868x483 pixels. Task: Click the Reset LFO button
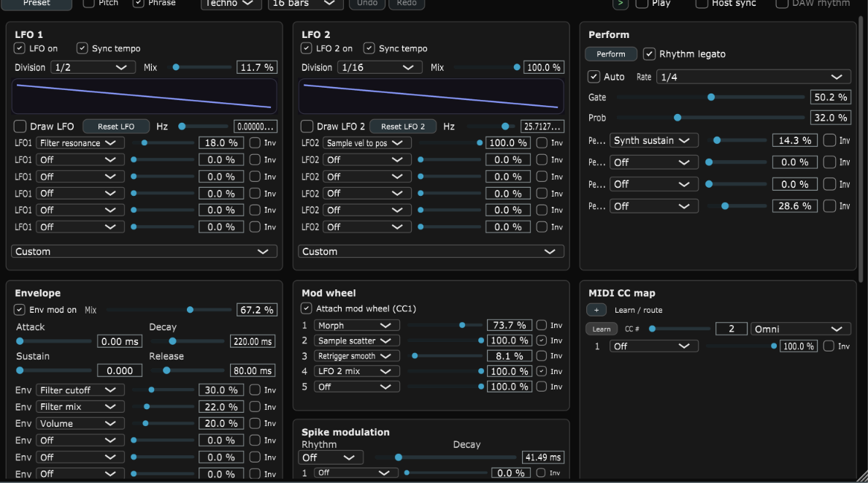tap(116, 126)
